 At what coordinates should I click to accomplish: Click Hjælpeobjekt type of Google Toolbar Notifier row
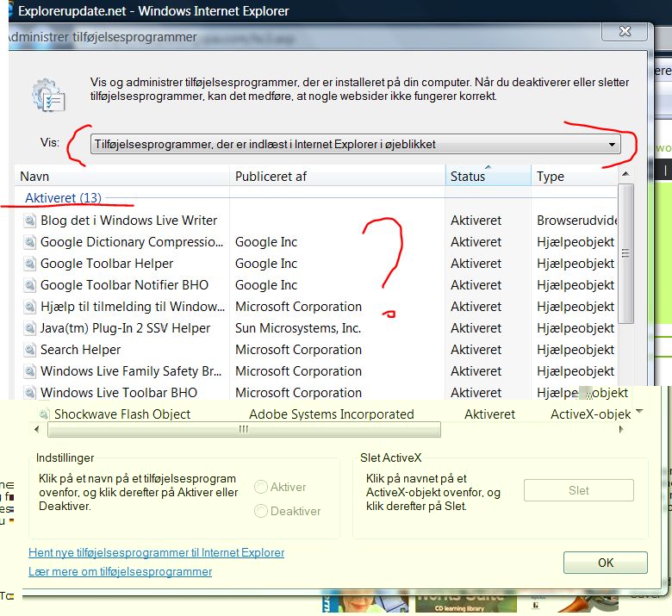(576, 285)
